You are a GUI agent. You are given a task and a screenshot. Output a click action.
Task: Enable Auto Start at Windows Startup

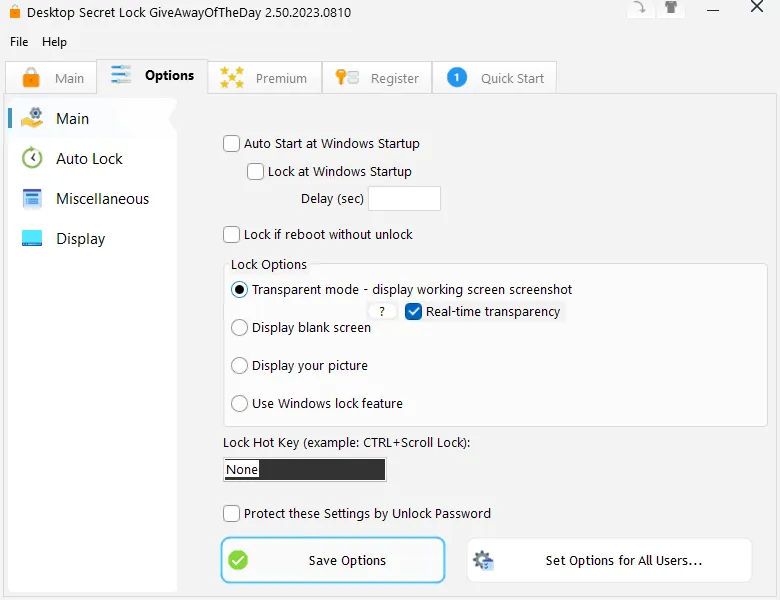[x=231, y=144]
